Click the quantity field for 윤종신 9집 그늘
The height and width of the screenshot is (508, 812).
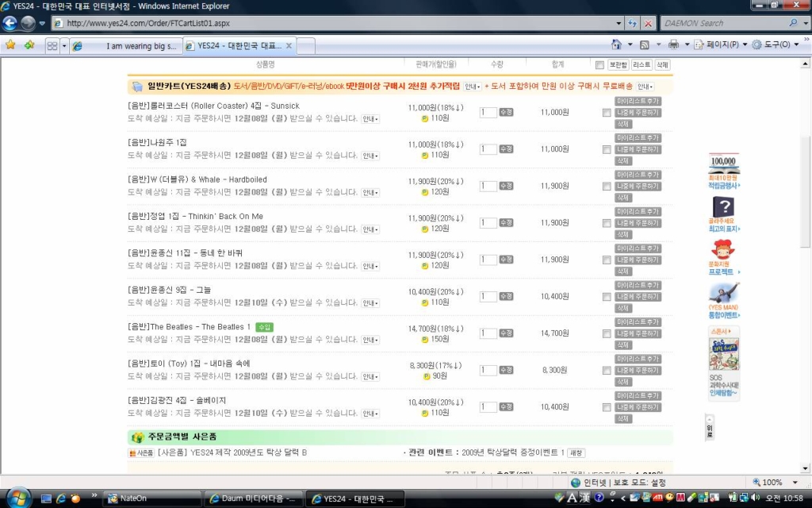coord(488,297)
